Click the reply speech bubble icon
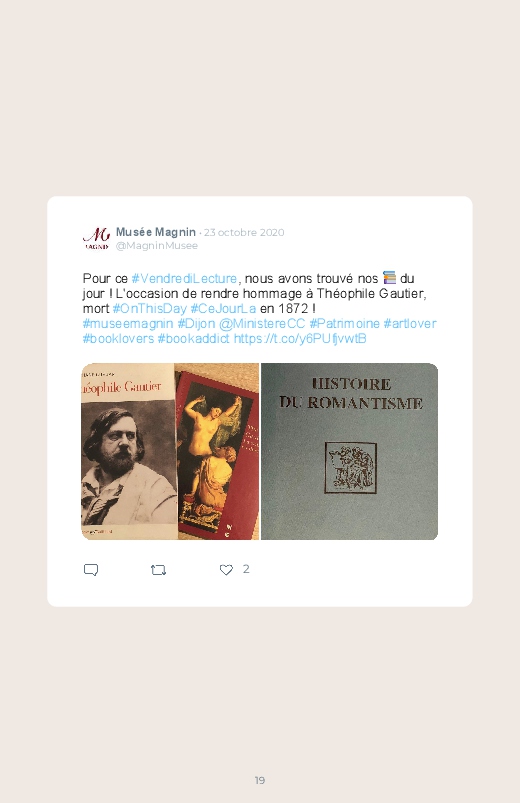 (x=91, y=570)
